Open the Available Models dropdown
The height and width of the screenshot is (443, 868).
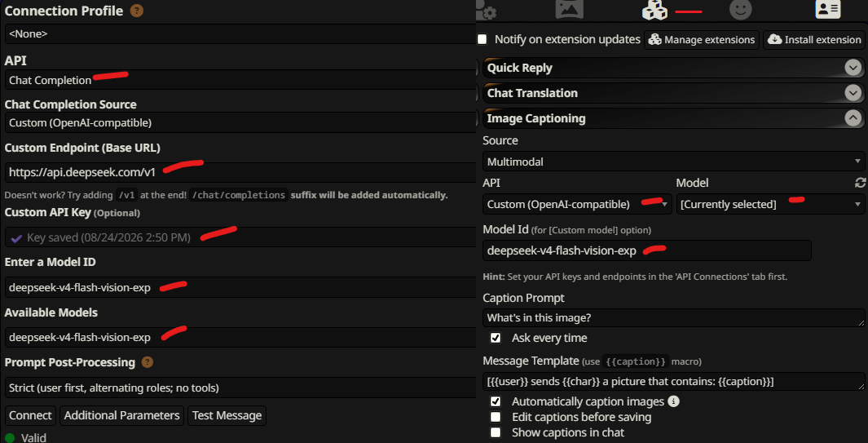(240, 337)
